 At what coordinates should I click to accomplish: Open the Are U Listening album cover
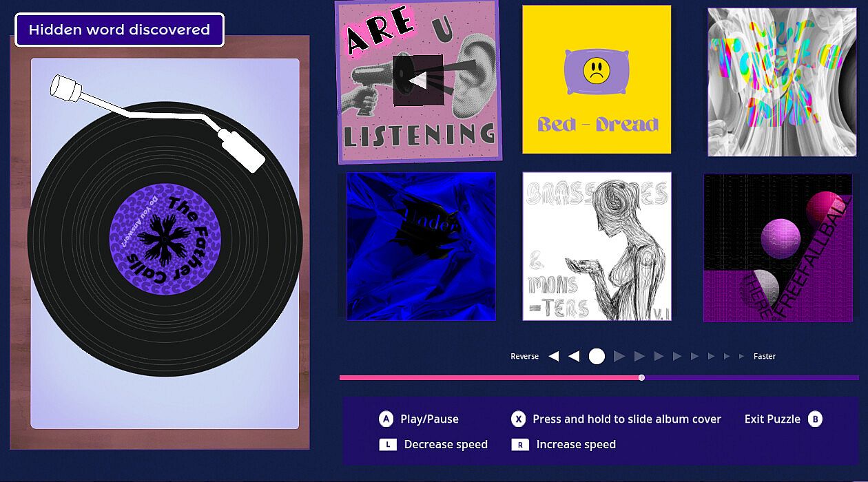pyautogui.click(x=419, y=81)
